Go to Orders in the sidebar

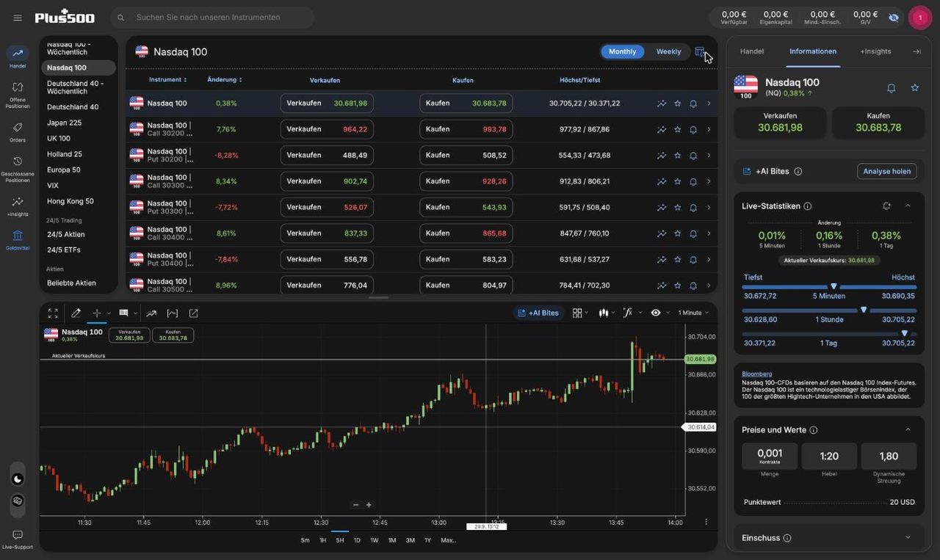coord(18,132)
